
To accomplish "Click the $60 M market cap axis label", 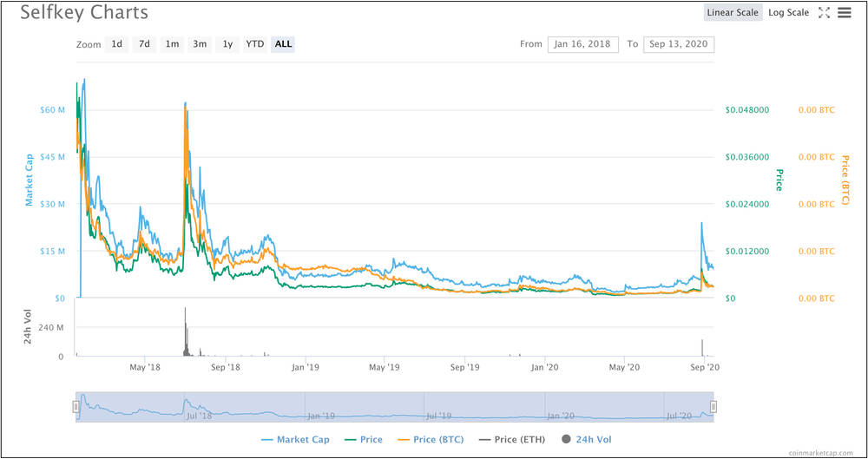I will tap(53, 109).
